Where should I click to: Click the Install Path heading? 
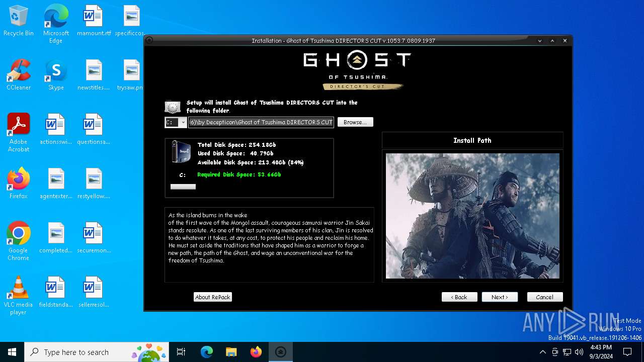click(x=472, y=140)
